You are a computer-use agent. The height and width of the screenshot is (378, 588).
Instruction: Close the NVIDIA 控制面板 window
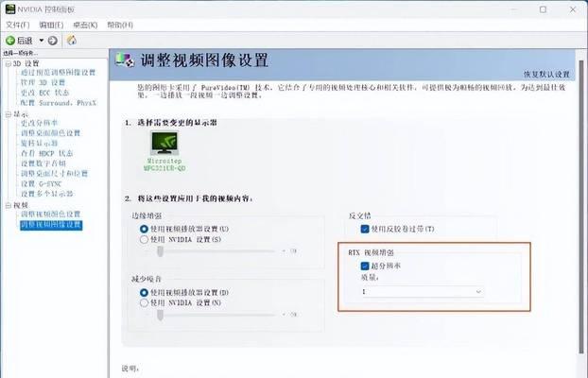coord(573,9)
